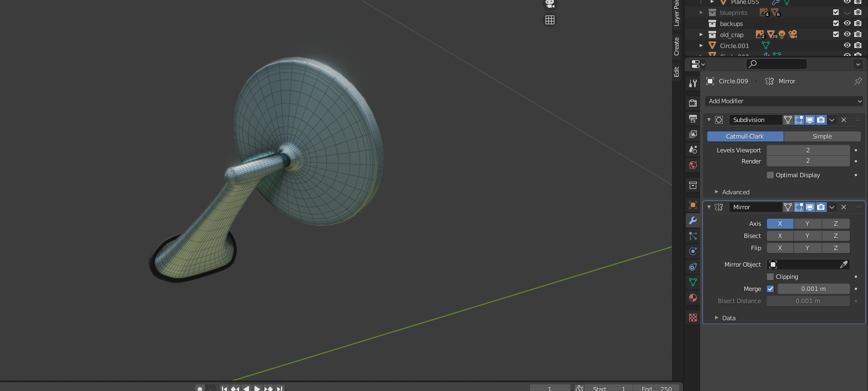
Task: Enable Flip on X axis
Action: tap(780, 248)
